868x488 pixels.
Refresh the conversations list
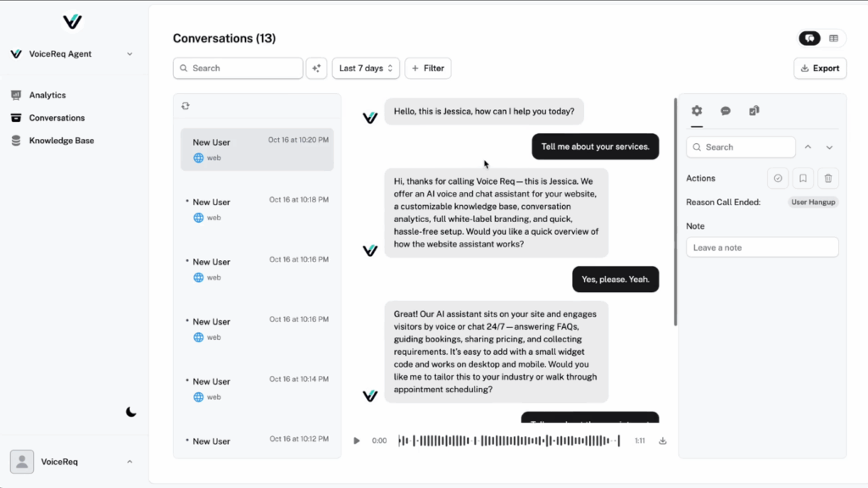click(186, 106)
